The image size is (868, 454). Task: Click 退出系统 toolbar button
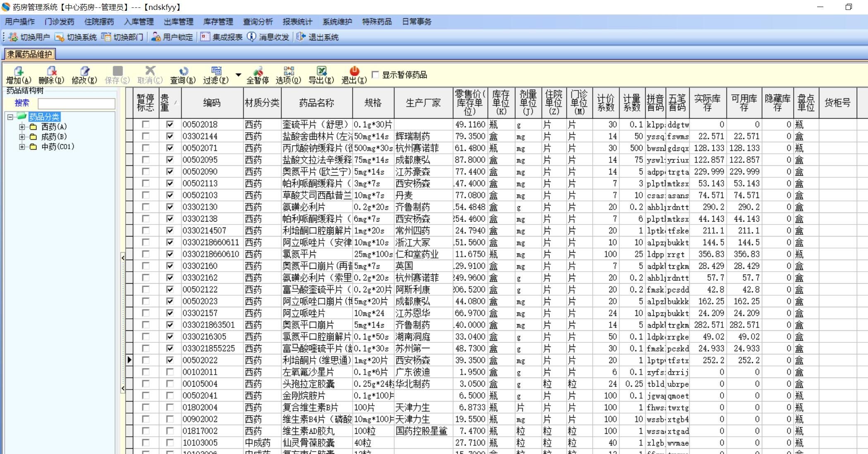coord(318,37)
